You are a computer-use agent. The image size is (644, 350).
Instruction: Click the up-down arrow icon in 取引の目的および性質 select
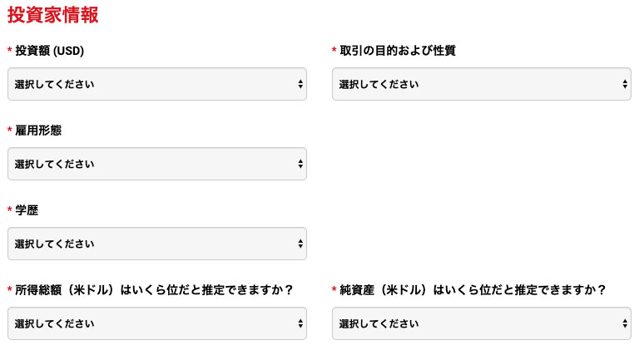click(x=625, y=84)
